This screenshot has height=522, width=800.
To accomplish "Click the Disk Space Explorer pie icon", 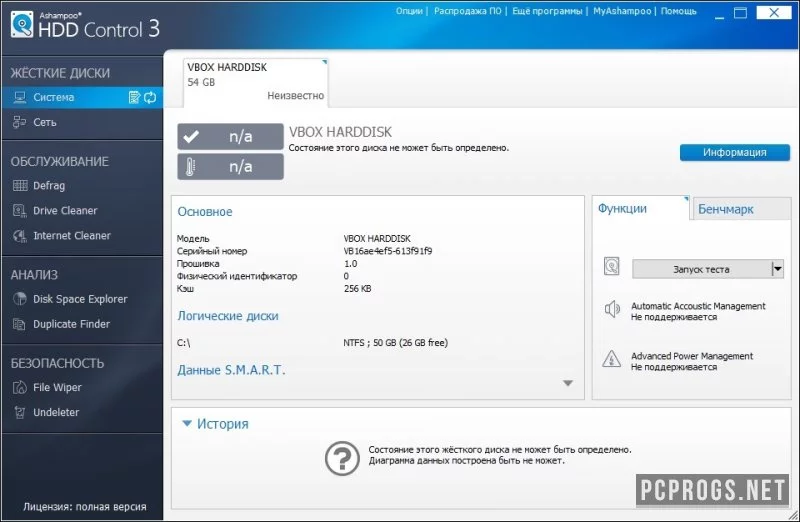I will (20, 299).
